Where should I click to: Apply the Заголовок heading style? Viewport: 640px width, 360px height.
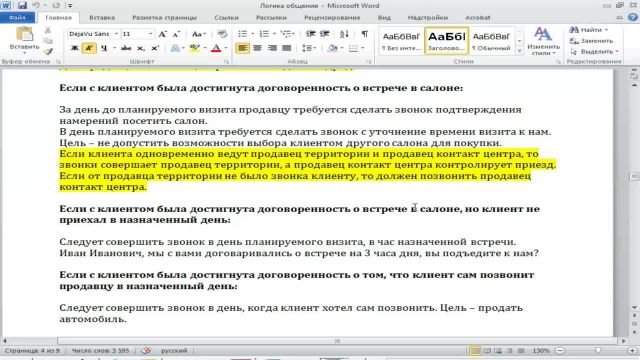(446, 41)
